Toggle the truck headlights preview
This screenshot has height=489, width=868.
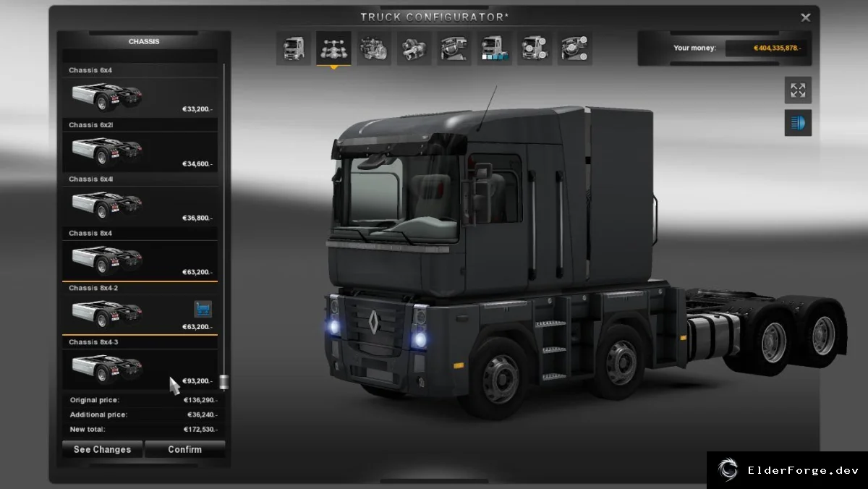point(798,123)
